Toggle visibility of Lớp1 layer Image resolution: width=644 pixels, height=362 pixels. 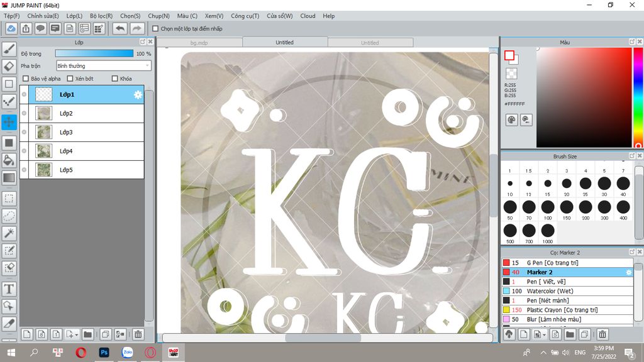pyautogui.click(x=25, y=94)
